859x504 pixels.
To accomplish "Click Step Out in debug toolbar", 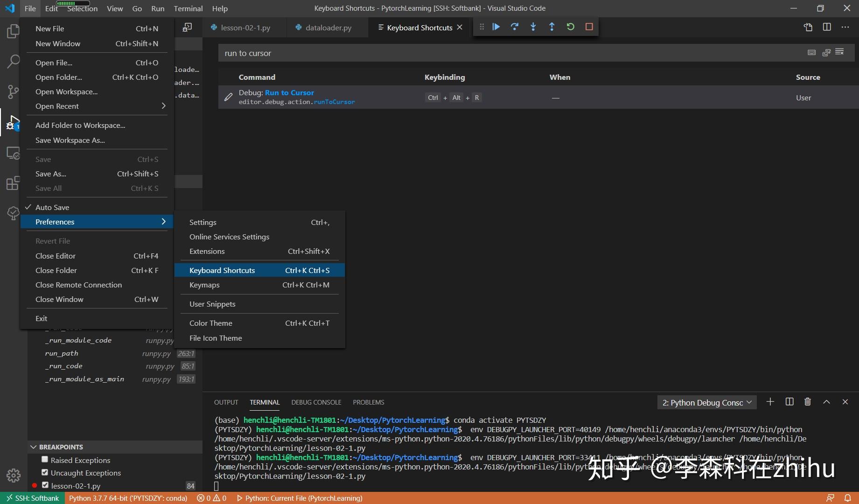I will pos(552,27).
